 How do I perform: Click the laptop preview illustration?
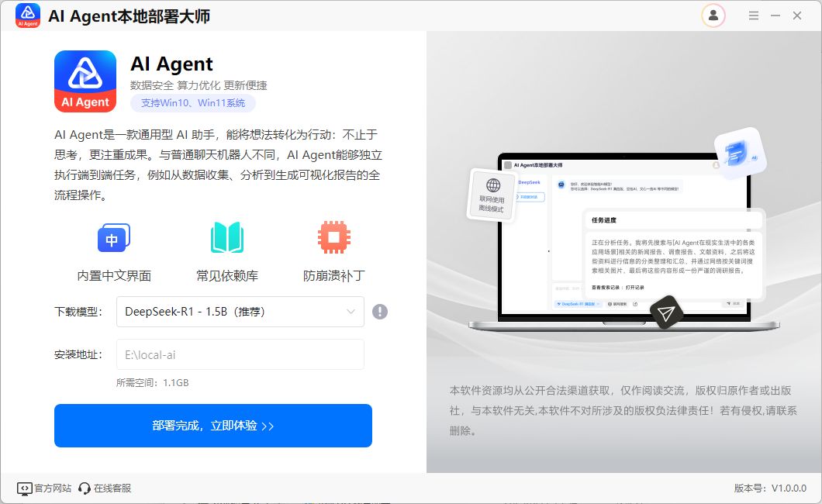pos(623,242)
